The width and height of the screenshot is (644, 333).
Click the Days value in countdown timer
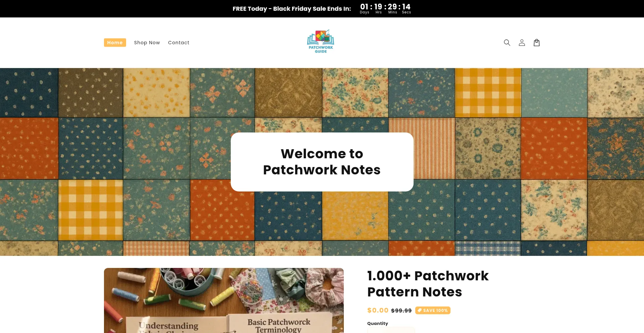[x=364, y=7]
